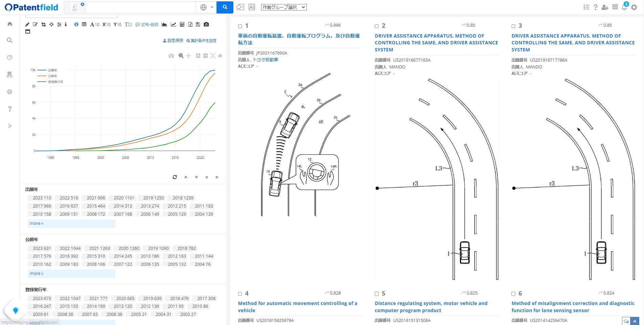This screenshot has width=644, height=325.
Task: Open the 作業グループ選択 dropdown
Action: [284, 7]
